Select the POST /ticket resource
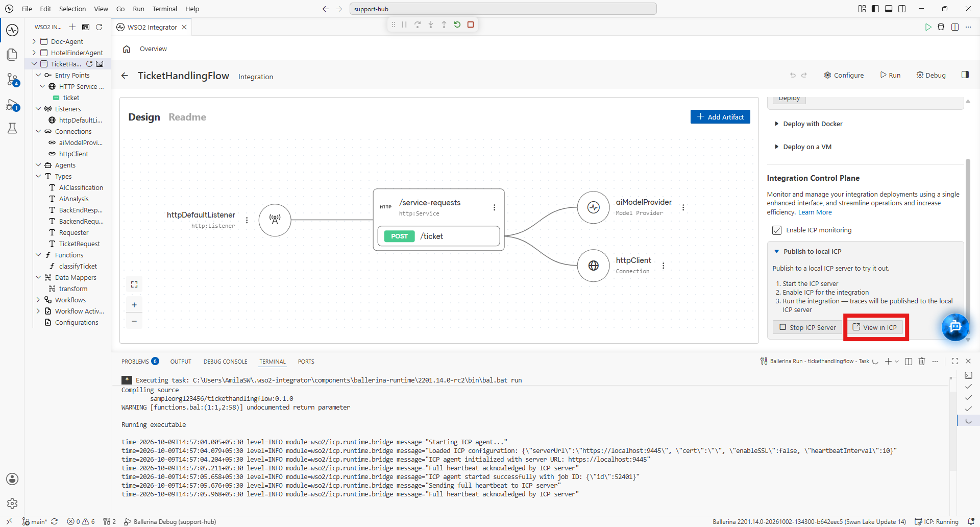Viewport: 980px width, 527px height. 438,236
